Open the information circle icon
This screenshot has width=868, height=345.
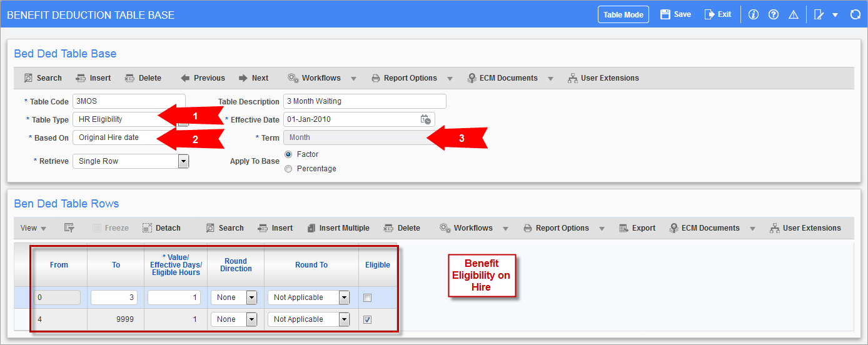[753, 14]
